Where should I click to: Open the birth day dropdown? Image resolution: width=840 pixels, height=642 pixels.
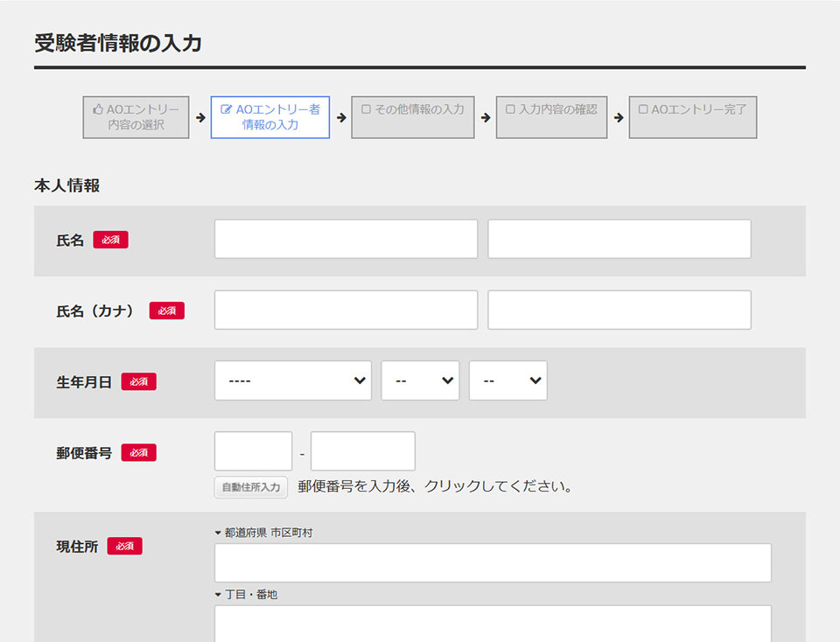tap(507, 381)
